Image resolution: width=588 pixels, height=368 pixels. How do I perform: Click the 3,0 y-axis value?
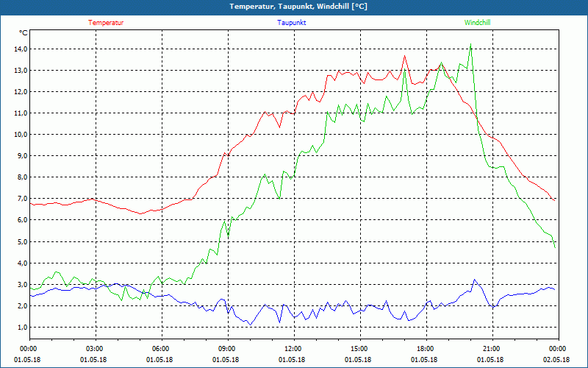pos(22,285)
